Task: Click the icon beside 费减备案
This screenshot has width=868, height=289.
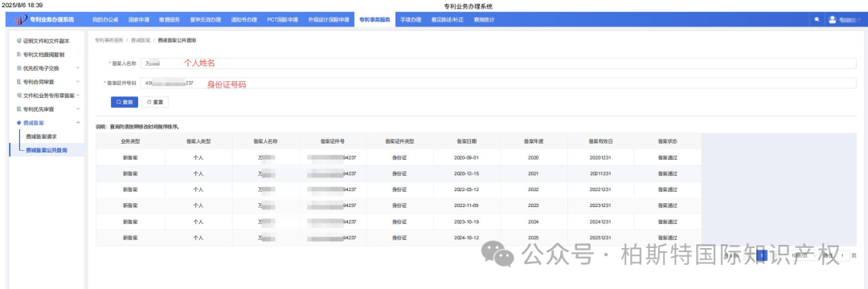Action: [x=19, y=123]
